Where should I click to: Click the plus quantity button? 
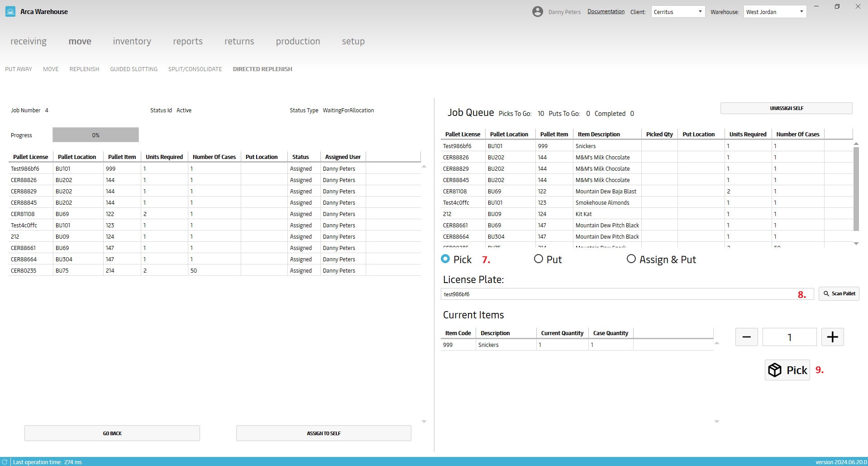point(832,337)
